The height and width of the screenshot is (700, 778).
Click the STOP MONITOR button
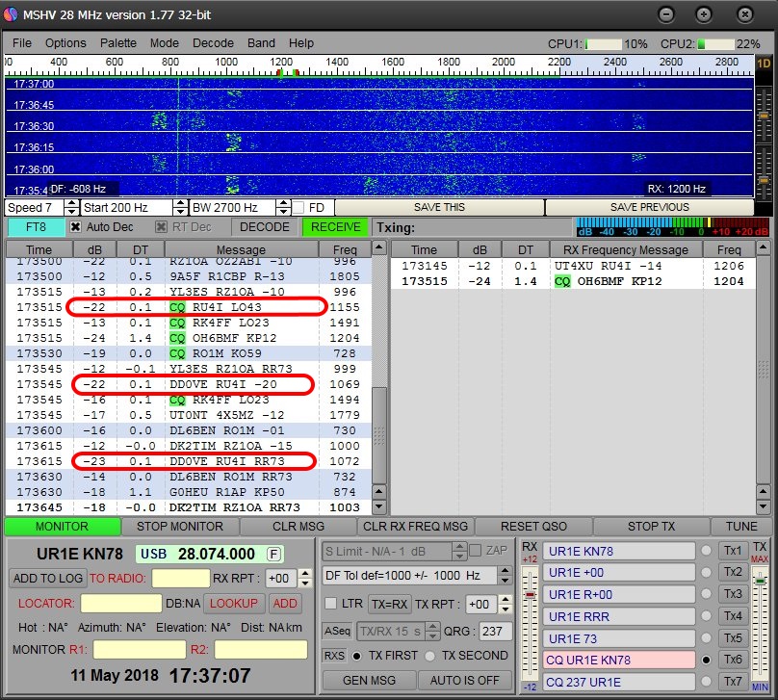[x=180, y=527]
